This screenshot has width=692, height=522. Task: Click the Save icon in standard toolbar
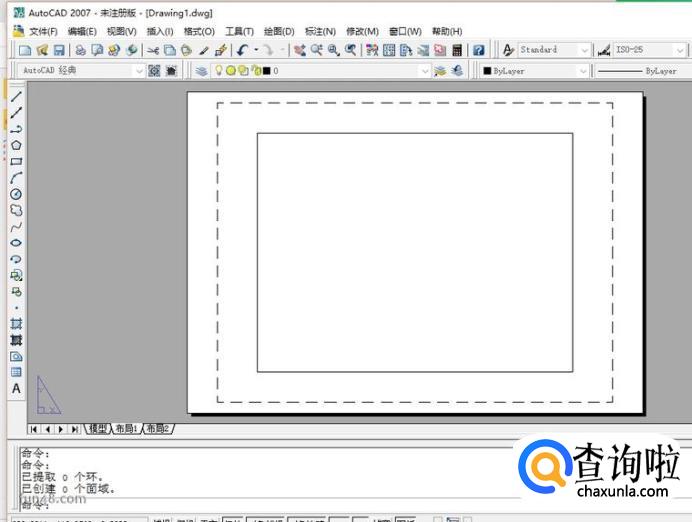point(59,50)
